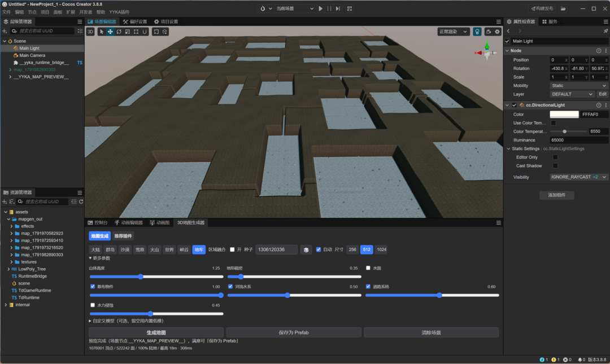Screen dimensions: 610x364
Task: Open the Mobility dropdown showing Static
Action: [578, 86]
